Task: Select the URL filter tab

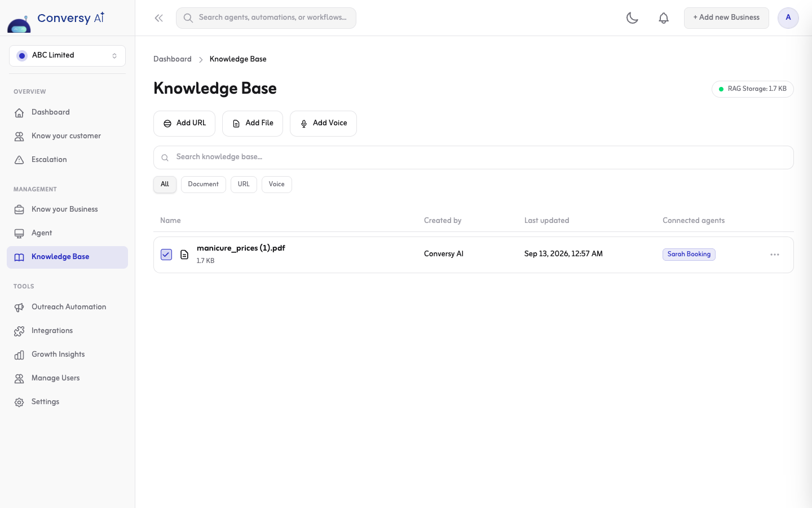Action: 244,185
